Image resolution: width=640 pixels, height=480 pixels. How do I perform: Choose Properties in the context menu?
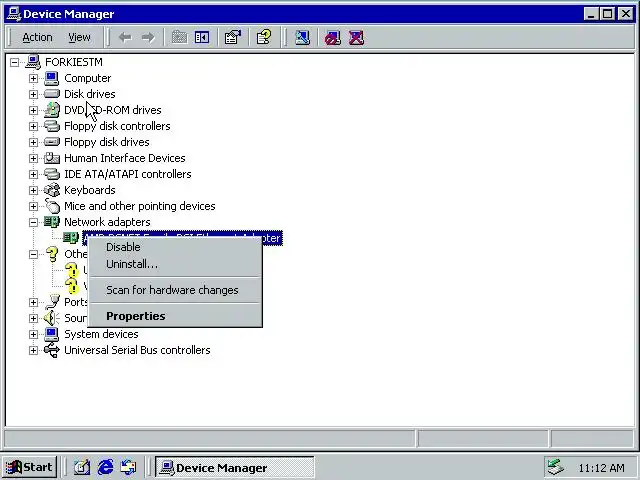click(x=136, y=316)
